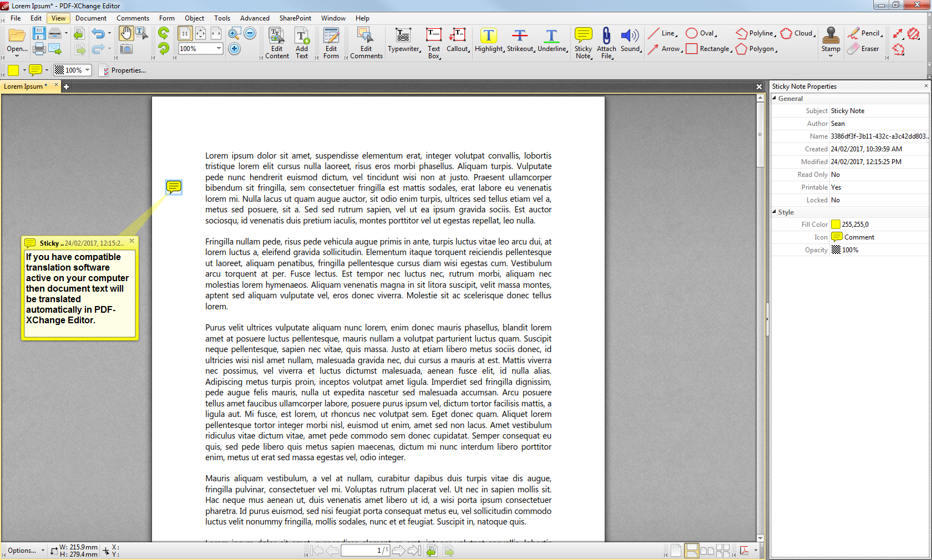This screenshot has width=932, height=560.
Task: Select the Lorem Ipsum document tab
Action: [25, 86]
